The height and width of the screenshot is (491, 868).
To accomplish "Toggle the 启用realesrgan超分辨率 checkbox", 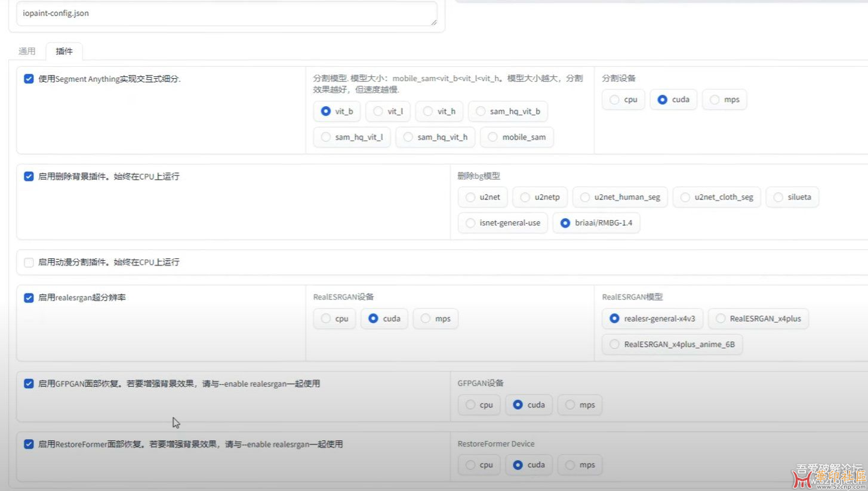I will [x=29, y=298].
